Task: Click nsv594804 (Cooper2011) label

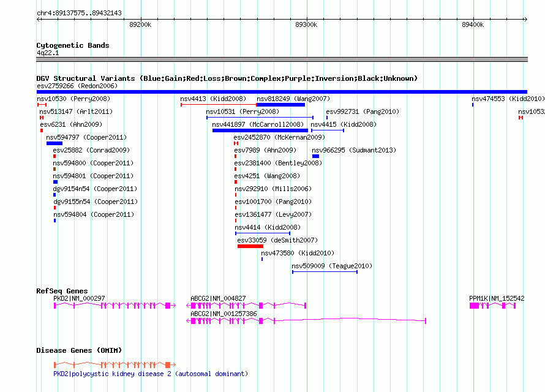Action: [x=94, y=214]
